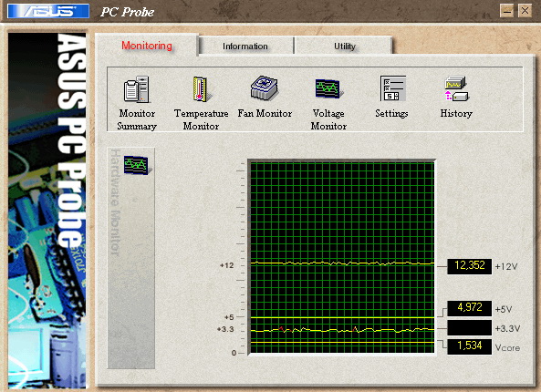The height and width of the screenshot is (392, 541).
Task: Click the voltage graph plot area
Action: (x=342, y=257)
